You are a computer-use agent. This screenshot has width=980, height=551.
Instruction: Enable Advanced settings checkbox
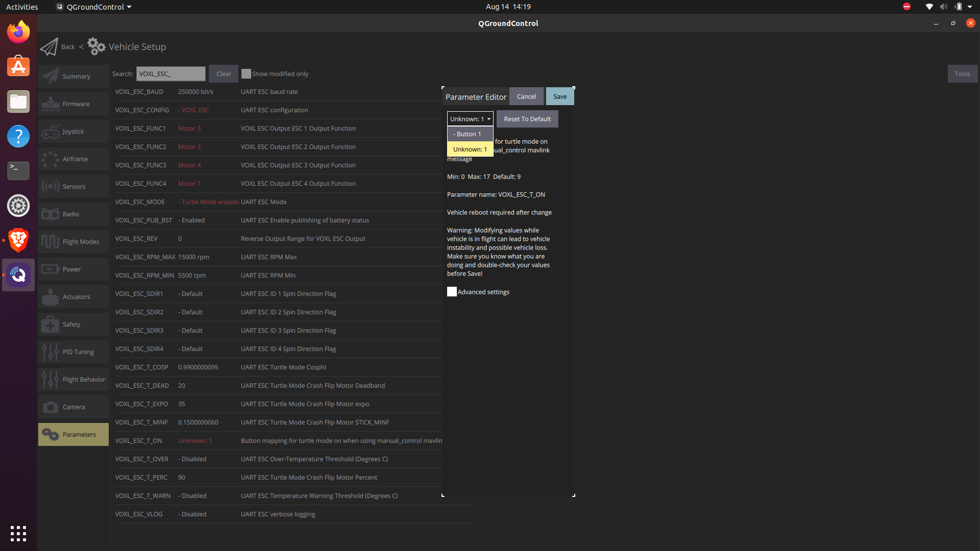(x=452, y=292)
